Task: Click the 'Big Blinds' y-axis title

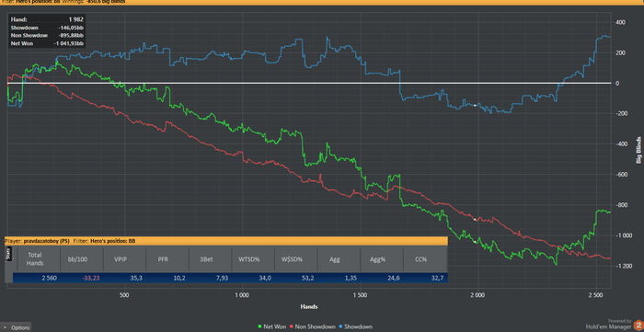Action: [x=638, y=150]
